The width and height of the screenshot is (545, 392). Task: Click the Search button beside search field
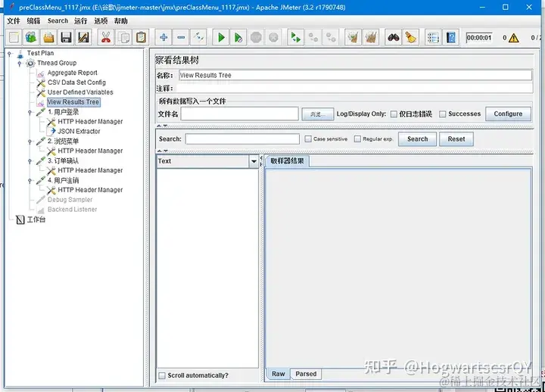417,139
